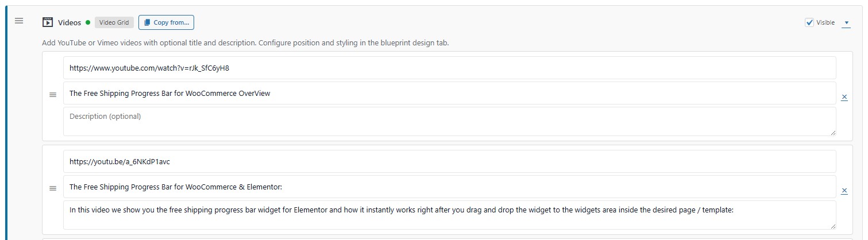Expand the dropdown arrow next to Visible

pyautogui.click(x=846, y=23)
